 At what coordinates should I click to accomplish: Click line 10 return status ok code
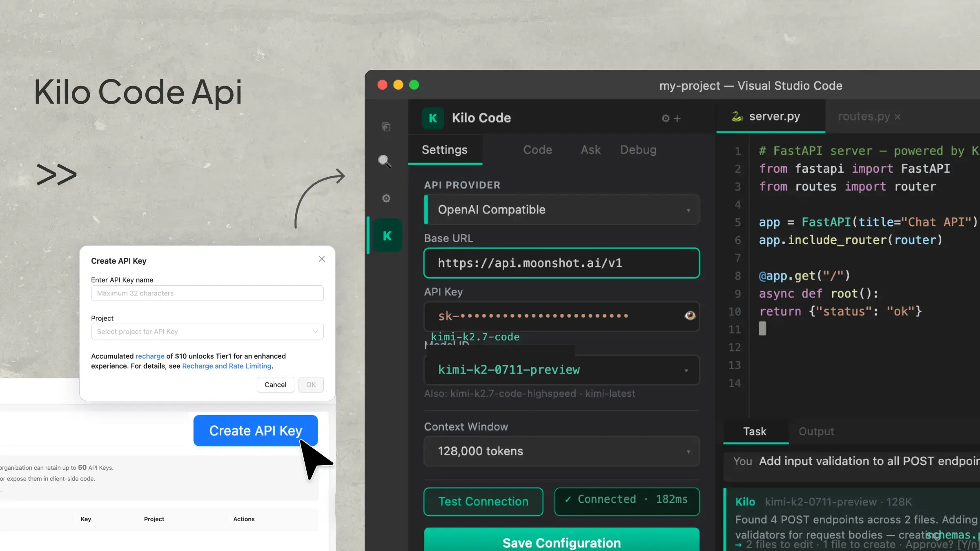point(840,311)
